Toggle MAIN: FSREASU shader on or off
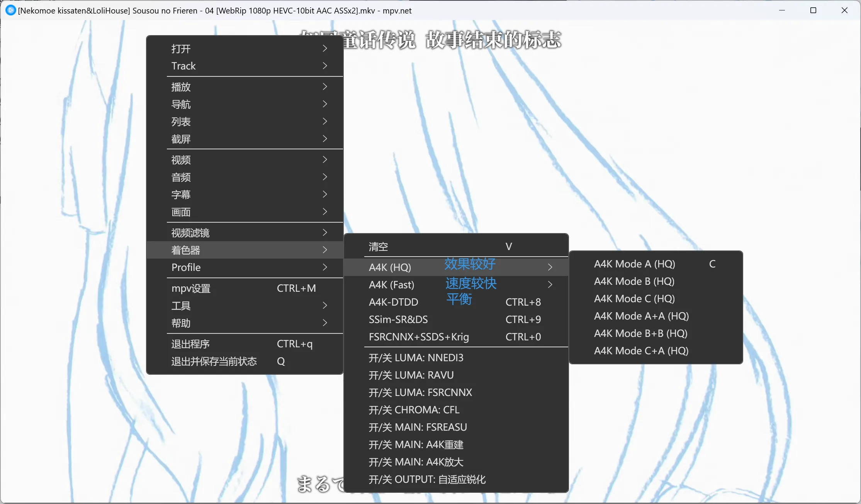This screenshot has width=861, height=504. click(x=418, y=427)
